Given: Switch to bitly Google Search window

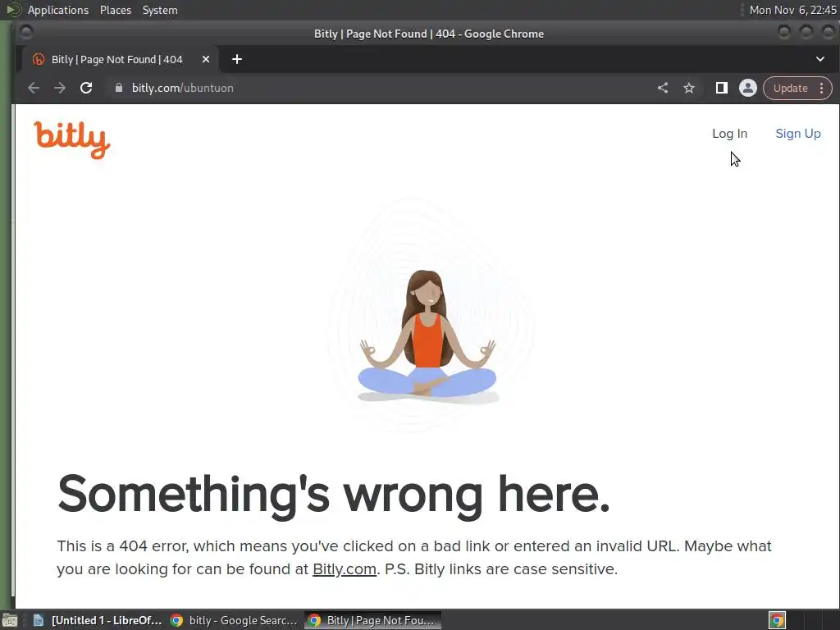Looking at the screenshot, I should click(x=233, y=620).
